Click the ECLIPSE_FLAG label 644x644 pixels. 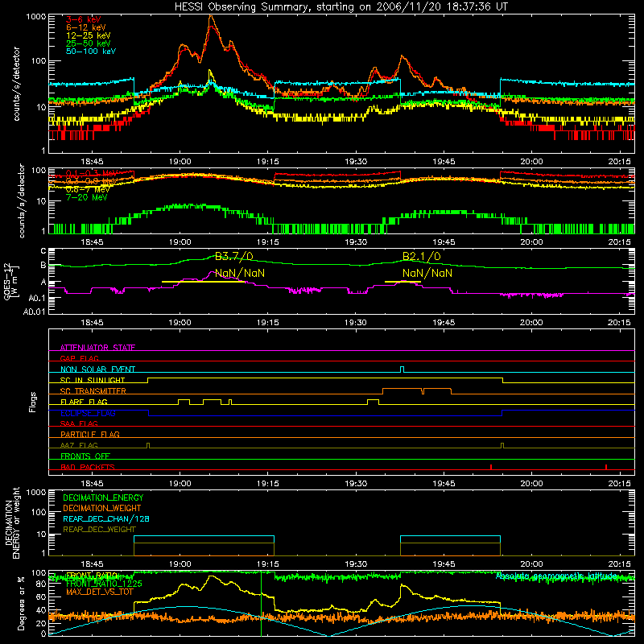[88, 413]
